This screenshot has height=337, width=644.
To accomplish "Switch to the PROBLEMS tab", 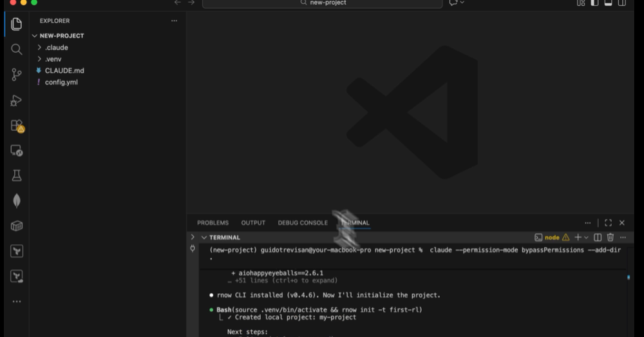I will coord(213,223).
